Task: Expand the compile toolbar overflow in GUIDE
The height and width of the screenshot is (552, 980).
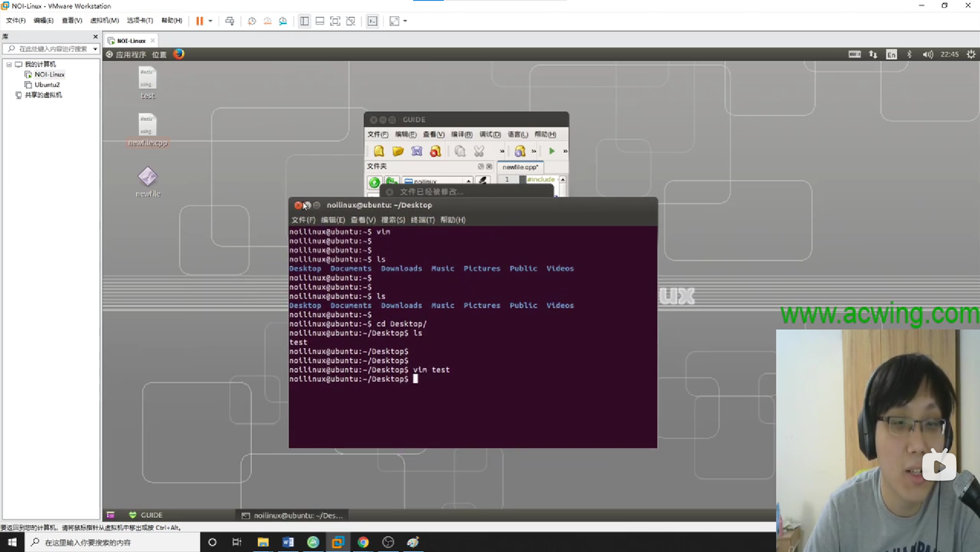Action: click(534, 151)
